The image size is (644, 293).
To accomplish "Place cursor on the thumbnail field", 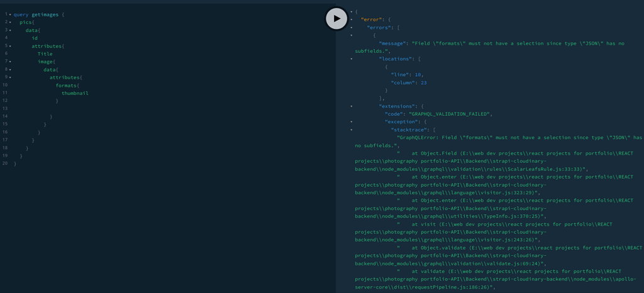I will pos(75,93).
